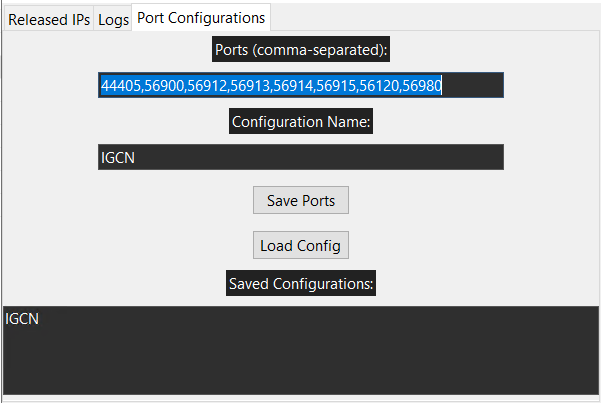This screenshot has width=601, height=403.
Task: Click port 56914 in the ports field
Action: [293, 85]
